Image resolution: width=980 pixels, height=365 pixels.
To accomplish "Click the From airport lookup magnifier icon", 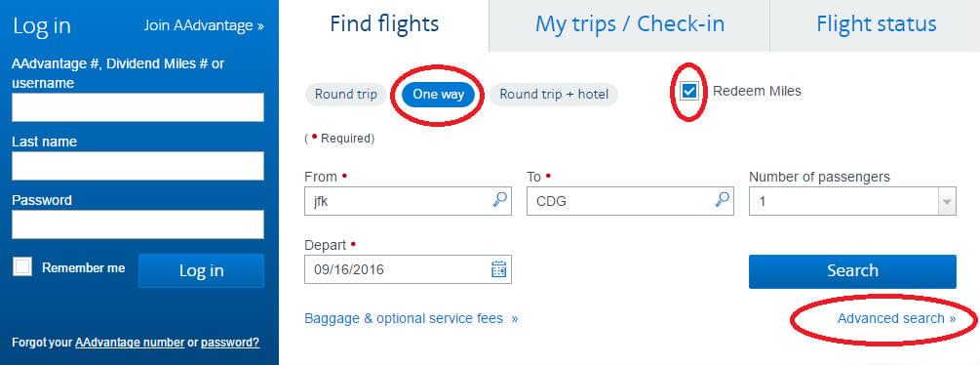I will [x=500, y=200].
